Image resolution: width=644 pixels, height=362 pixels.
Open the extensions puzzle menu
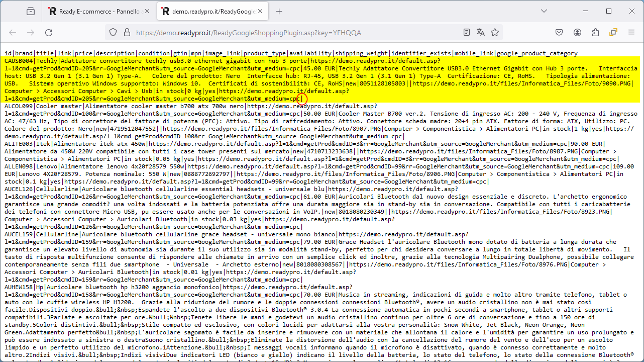(595, 32)
